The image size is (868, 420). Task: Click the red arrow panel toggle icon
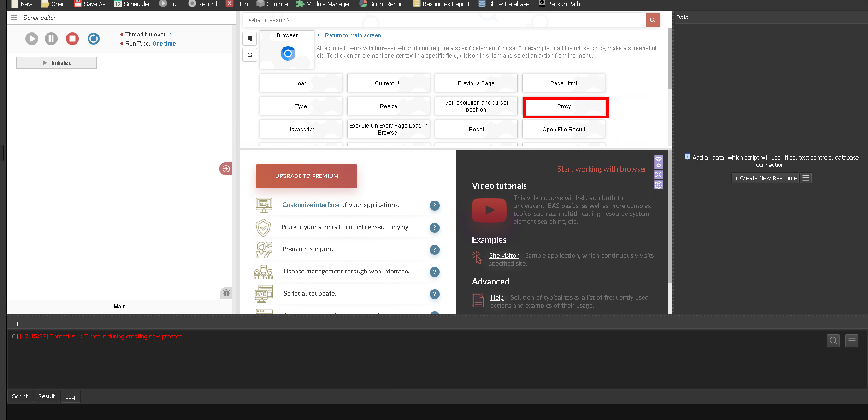(226, 169)
